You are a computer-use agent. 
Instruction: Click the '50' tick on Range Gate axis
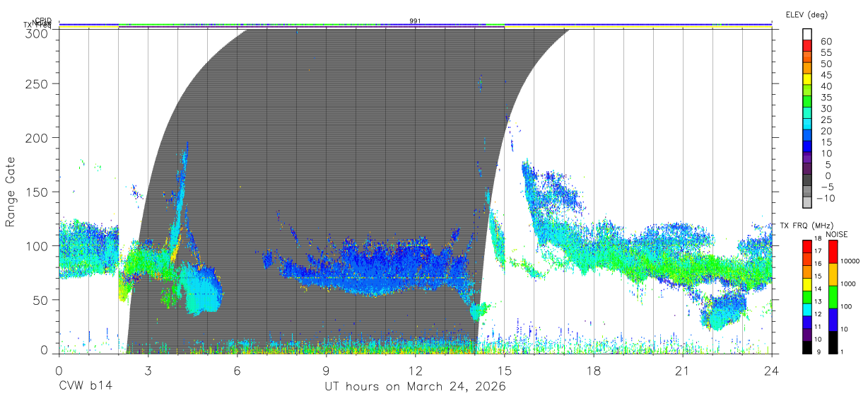click(x=40, y=300)
